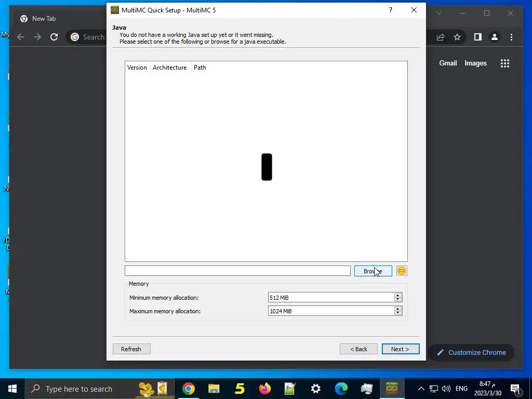The height and width of the screenshot is (399, 532).
Task: Click Chrome forward navigation arrow
Action: (x=37, y=37)
